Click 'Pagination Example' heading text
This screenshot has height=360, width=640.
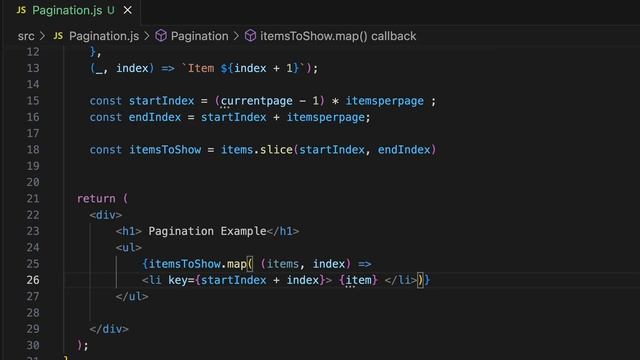coord(207,231)
